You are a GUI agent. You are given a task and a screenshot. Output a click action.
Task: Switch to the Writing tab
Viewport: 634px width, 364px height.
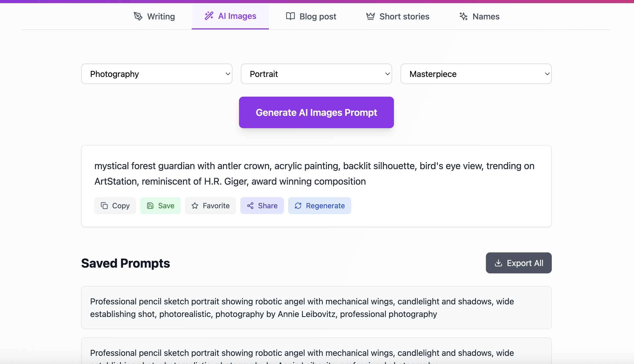tap(154, 16)
